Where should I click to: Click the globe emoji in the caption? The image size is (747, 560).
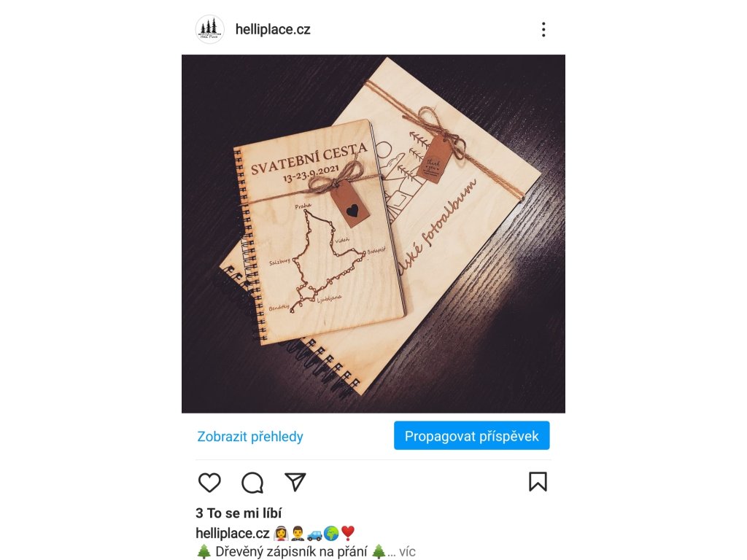point(331,533)
